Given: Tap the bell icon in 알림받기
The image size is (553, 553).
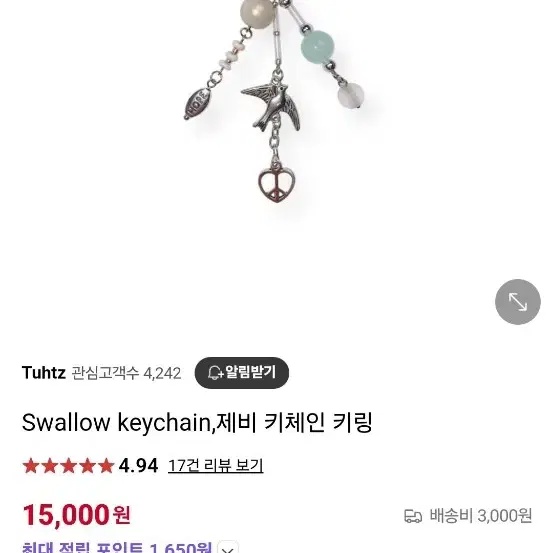Looking at the screenshot, I should [215, 373].
